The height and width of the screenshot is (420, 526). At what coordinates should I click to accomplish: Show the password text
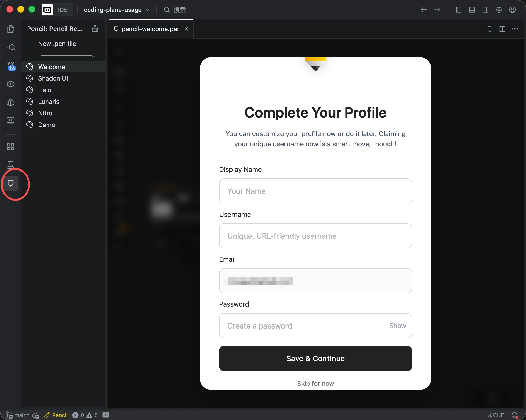point(397,326)
